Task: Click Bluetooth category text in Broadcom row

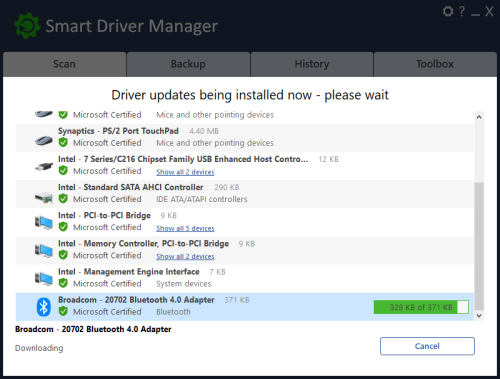Action: pyautogui.click(x=173, y=312)
